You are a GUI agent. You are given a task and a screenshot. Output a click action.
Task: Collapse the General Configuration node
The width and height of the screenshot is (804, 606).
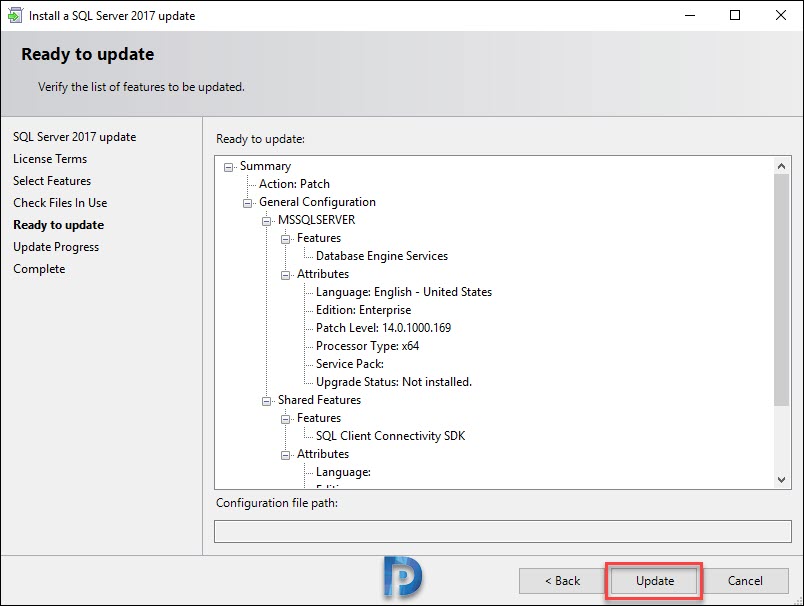coord(247,203)
